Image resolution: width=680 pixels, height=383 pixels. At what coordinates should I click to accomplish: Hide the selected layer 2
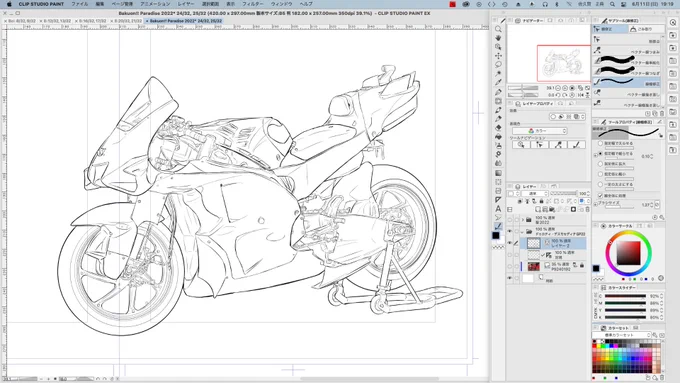pos(510,243)
